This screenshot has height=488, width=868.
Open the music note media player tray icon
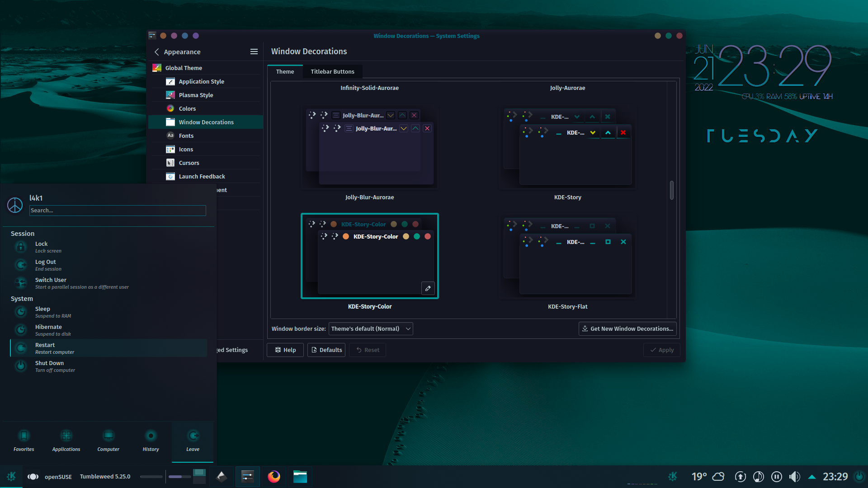click(x=759, y=476)
